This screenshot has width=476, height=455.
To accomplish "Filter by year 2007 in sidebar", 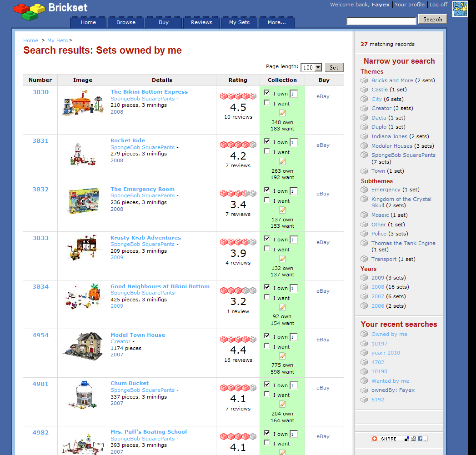I will pos(378,296).
